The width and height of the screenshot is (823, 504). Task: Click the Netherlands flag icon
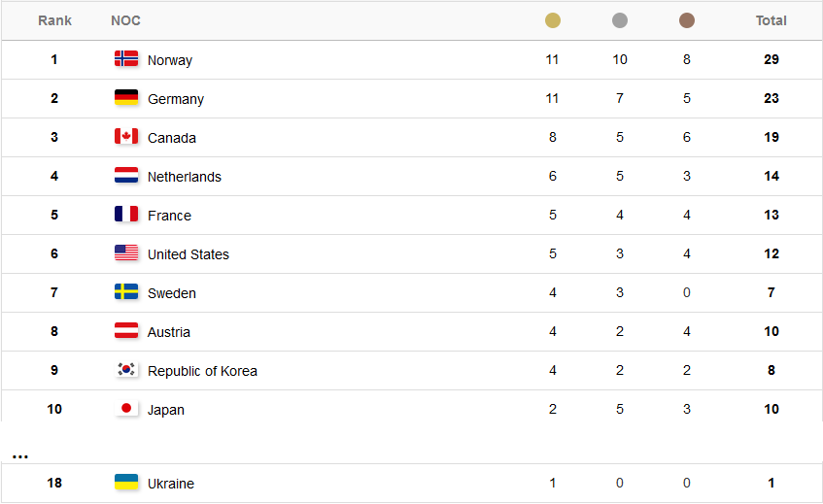point(126,176)
